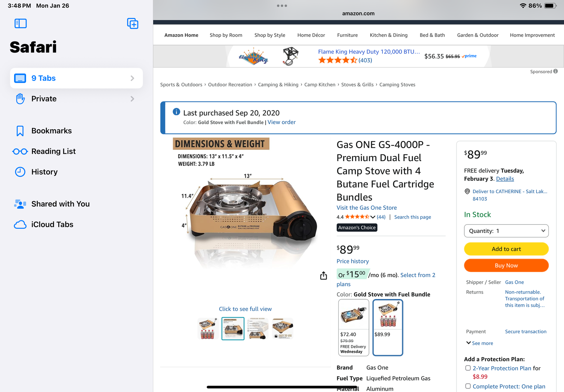The image size is (564, 392).
Task: Click the Sponsored info icon
Action: pyautogui.click(x=556, y=71)
